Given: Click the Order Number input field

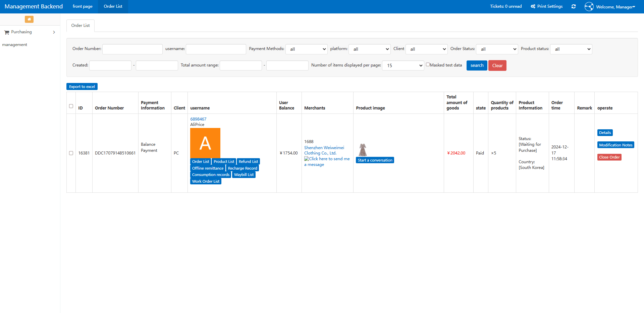Looking at the screenshot, I should click(x=132, y=49).
